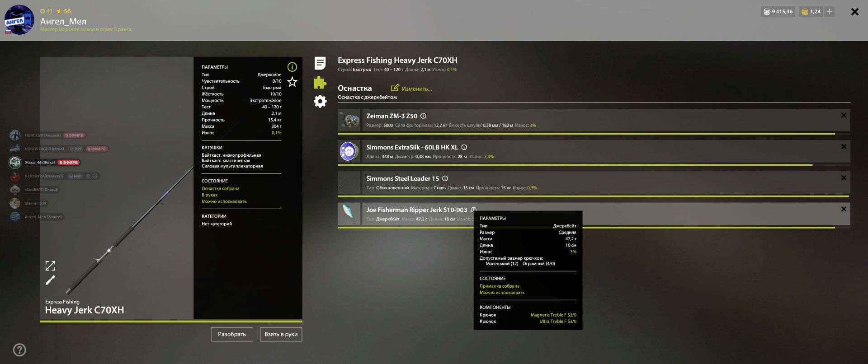This screenshot has width=868, height=364.
Task: Open rod info icon in parameters panel
Action: [292, 67]
